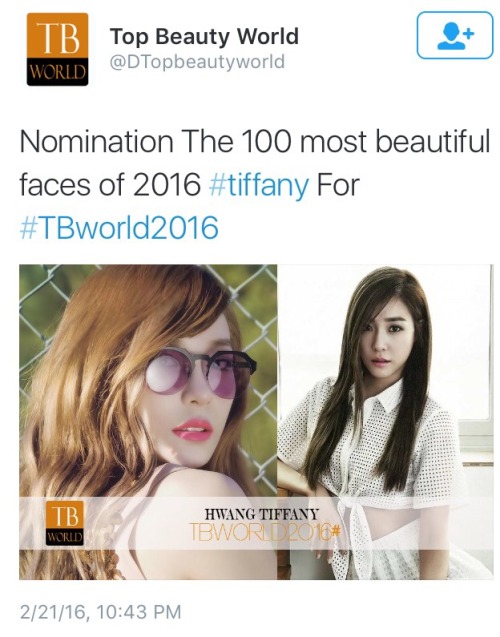Open the #tiffany hashtag
This screenshot has height=637, width=500.
(259, 185)
